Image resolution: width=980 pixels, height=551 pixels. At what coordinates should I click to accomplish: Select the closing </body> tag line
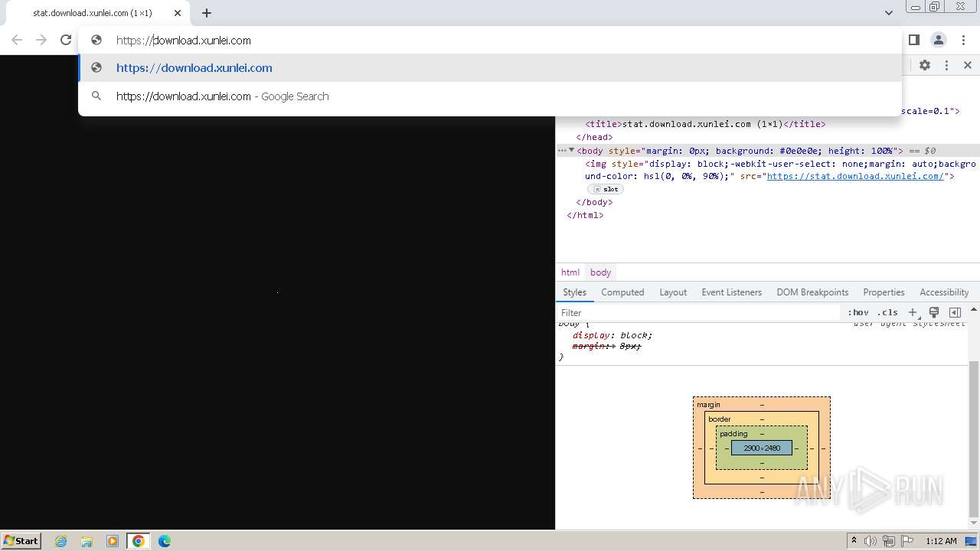click(x=594, y=203)
